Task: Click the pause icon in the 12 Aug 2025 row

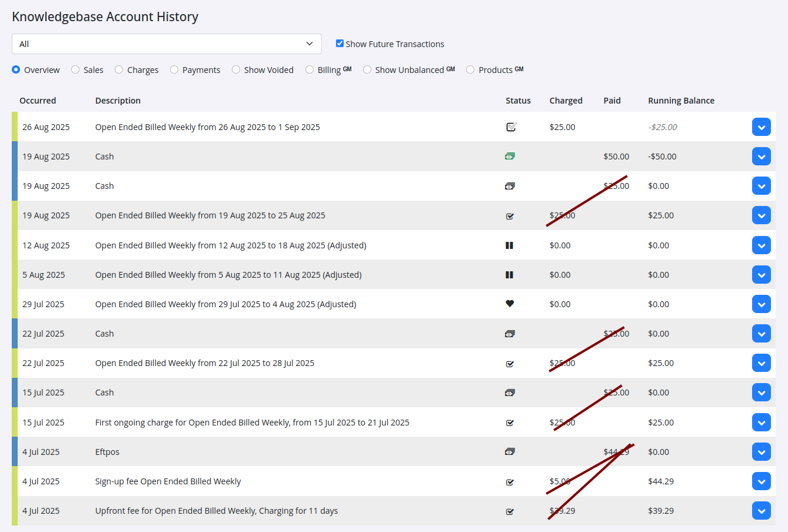Action: (510, 245)
